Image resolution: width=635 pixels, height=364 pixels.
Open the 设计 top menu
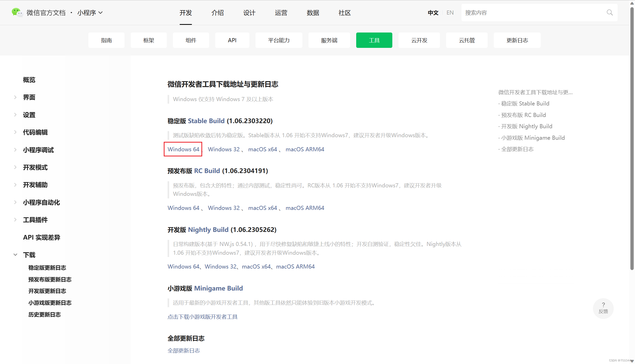click(x=249, y=13)
